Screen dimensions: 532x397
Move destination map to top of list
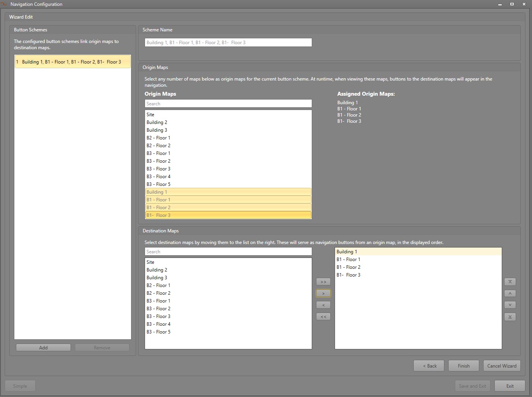(x=510, y=282)
